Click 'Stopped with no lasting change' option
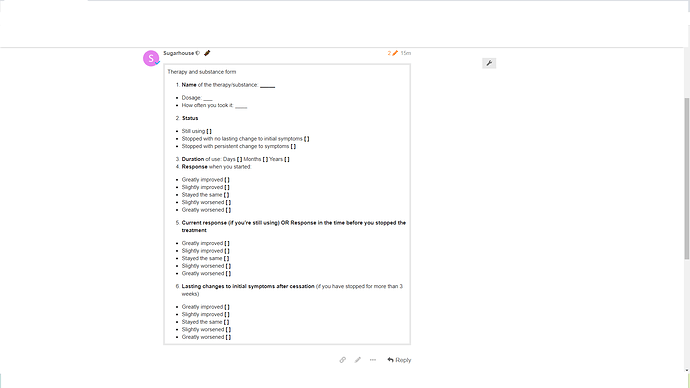This screenshot has width=690, height=388. click(x=246, y=139)
